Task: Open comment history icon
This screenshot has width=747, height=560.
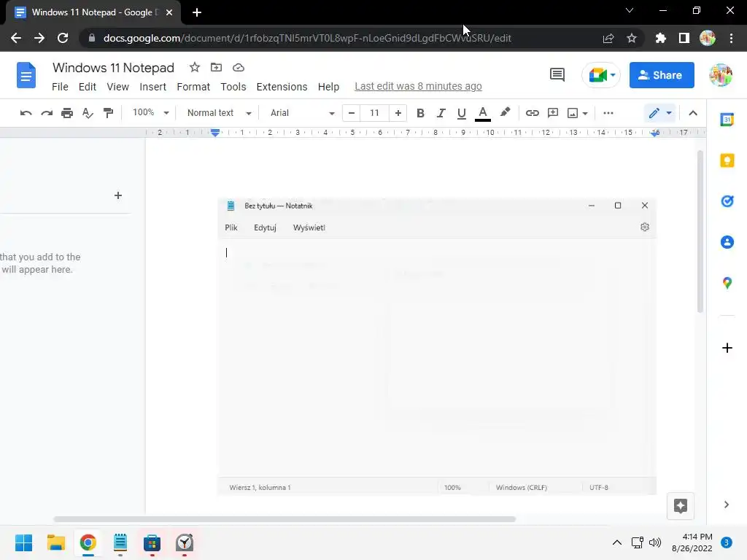Action: (x=557, y=75)
